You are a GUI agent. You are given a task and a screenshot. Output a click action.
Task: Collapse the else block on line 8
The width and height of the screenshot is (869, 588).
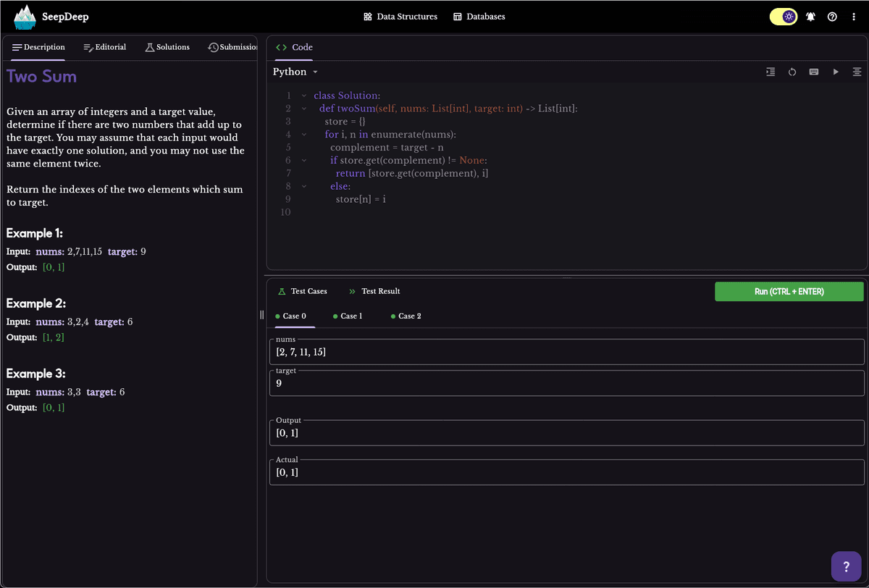[x=304, y=186]
